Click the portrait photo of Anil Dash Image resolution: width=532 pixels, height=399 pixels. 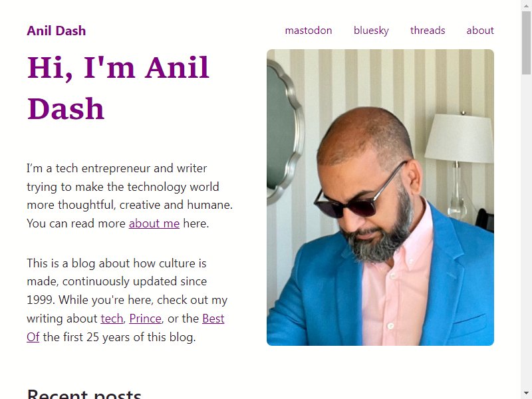coord(380,198)
